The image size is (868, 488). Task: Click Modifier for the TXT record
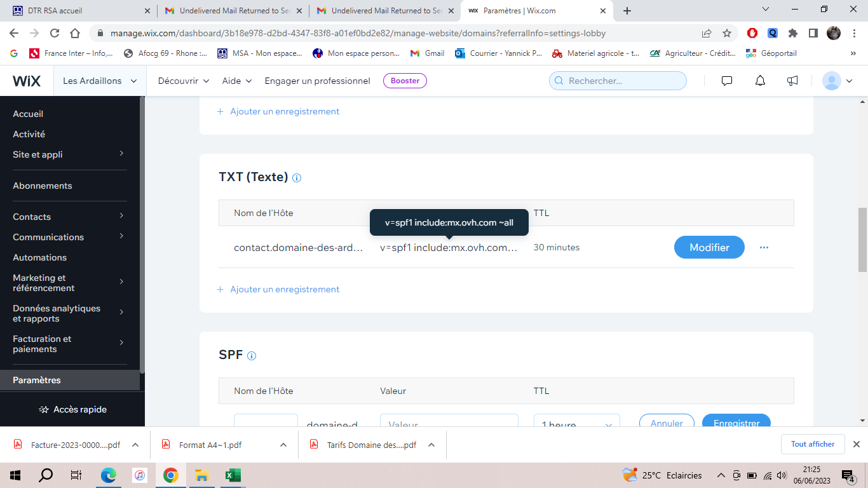point(709,247)
